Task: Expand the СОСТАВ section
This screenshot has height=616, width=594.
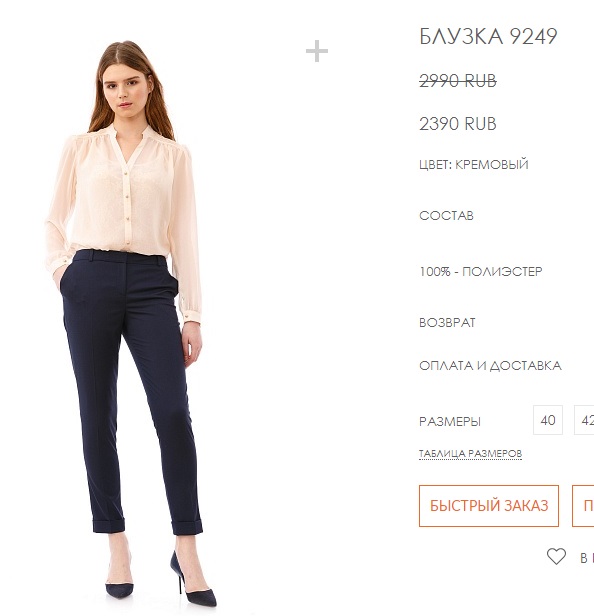Action: pos(446,215)
